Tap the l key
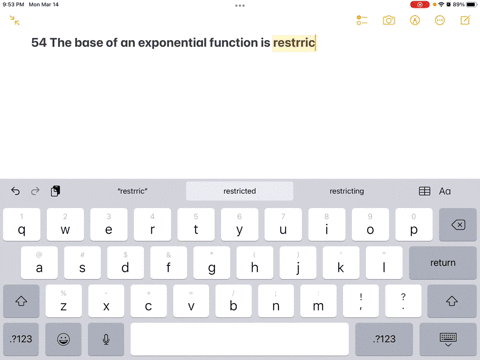 384,263
